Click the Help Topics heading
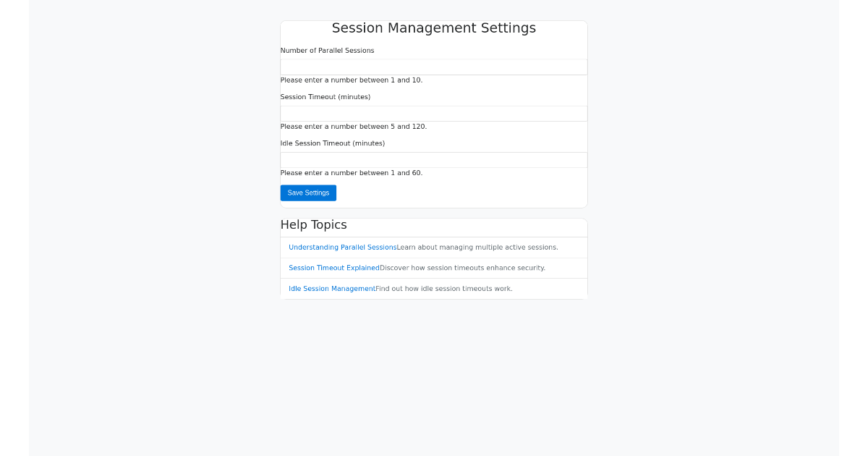Viewport: 868px width, 456px height. [313, 225]
